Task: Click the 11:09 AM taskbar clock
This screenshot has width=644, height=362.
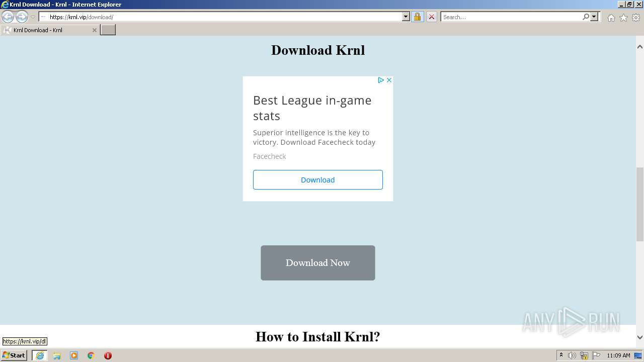Action: [618, 355]
